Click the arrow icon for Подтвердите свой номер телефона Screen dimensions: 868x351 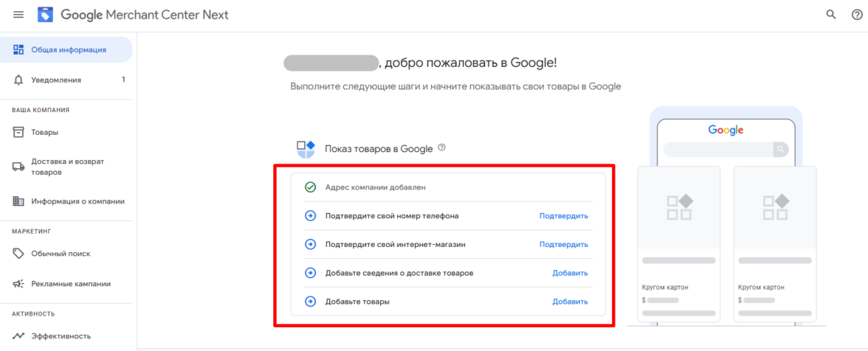click(311, 215)
